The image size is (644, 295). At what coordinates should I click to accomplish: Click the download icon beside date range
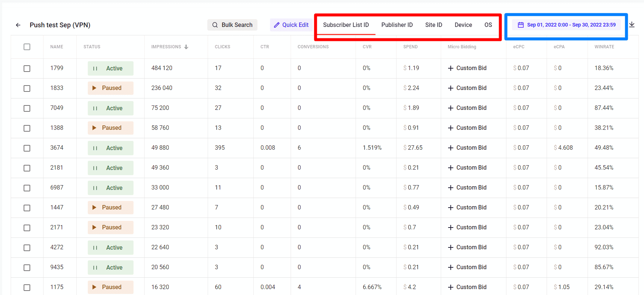coord(632,25)
